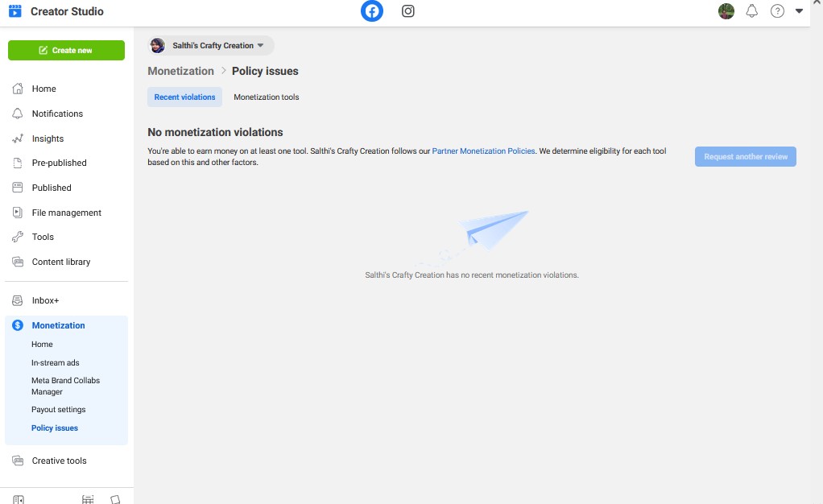
Task: Click the Creative tools icon
Action: (x=18, y=461)
